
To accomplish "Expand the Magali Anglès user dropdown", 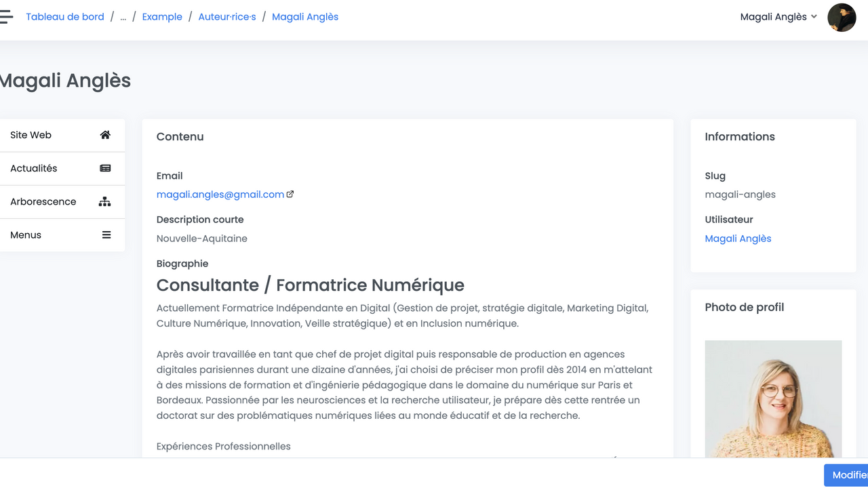I will [774, 17].
